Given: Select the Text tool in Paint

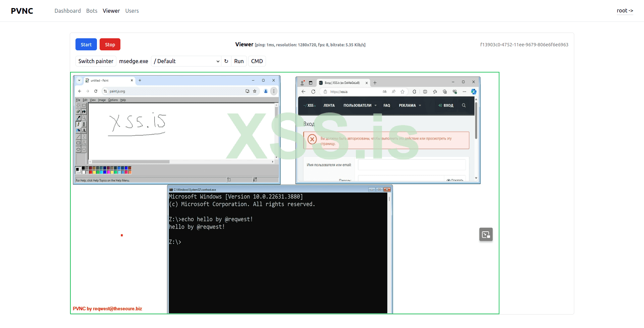Looking at the screenshot, I should pos(84,131).
